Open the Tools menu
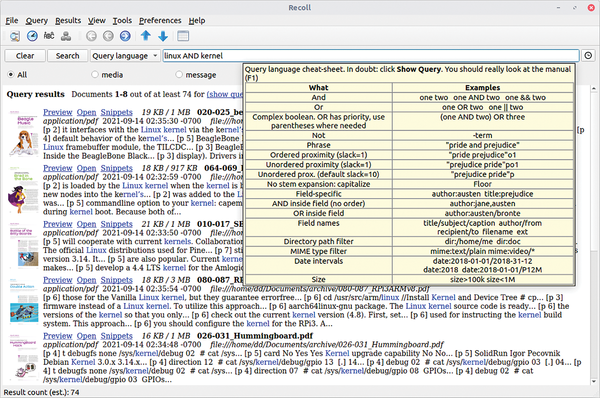 [122, 21]
